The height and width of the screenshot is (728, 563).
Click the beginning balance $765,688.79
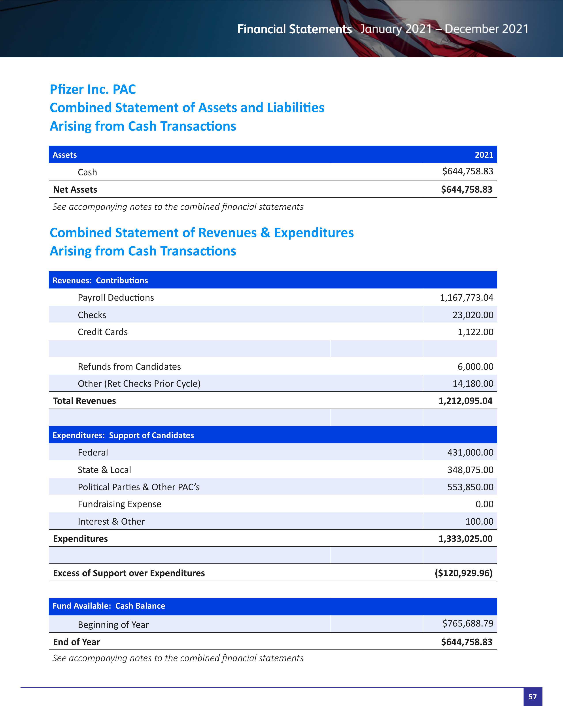pyautogui.click(x=468, y=624)
